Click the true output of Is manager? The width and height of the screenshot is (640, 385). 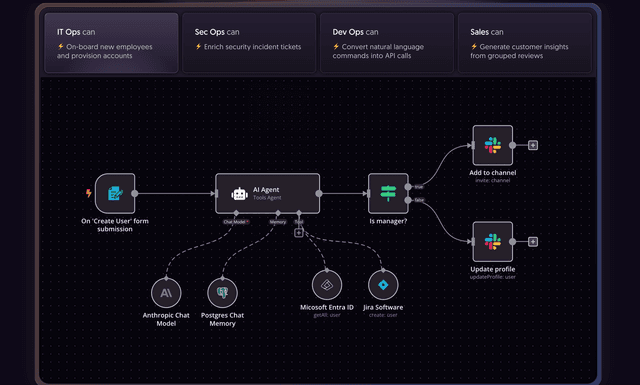tap(408, 187)
